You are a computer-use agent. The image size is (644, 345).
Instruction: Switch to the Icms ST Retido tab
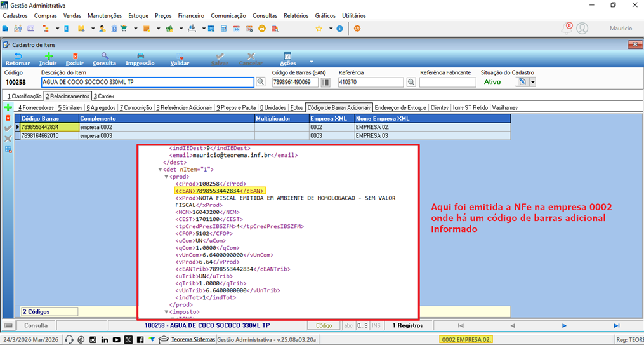tap(470, 108)
